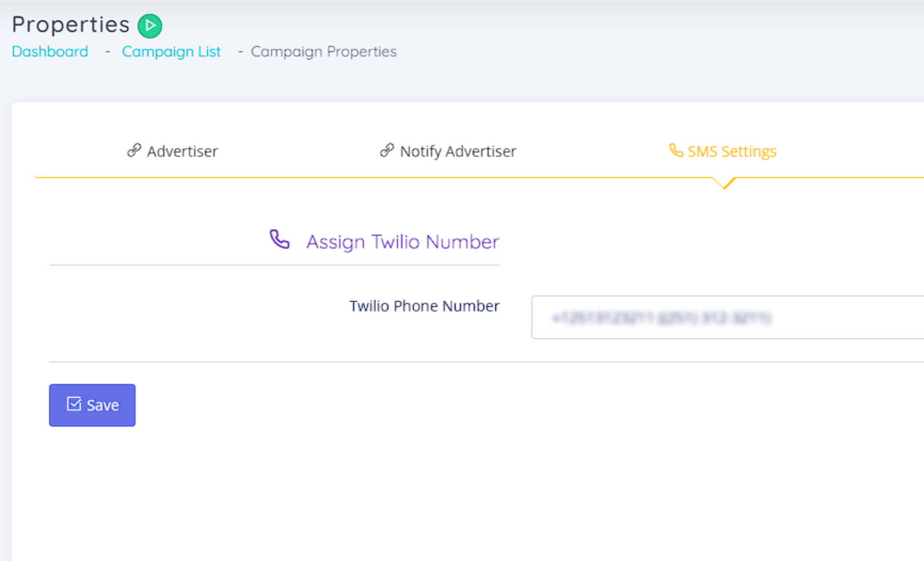Click the purple phone icon by Assign Twilio Number
924x561 pixels.
coord(279,239)
